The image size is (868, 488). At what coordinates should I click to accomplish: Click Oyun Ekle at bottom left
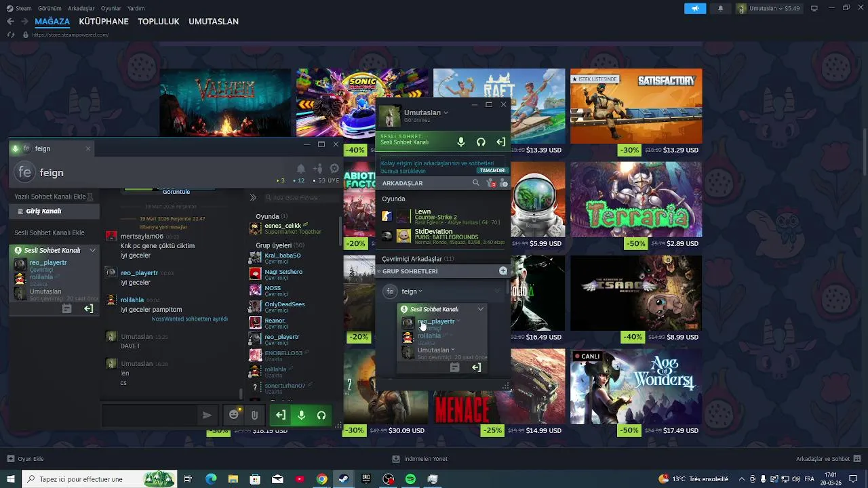pos(25,459)
